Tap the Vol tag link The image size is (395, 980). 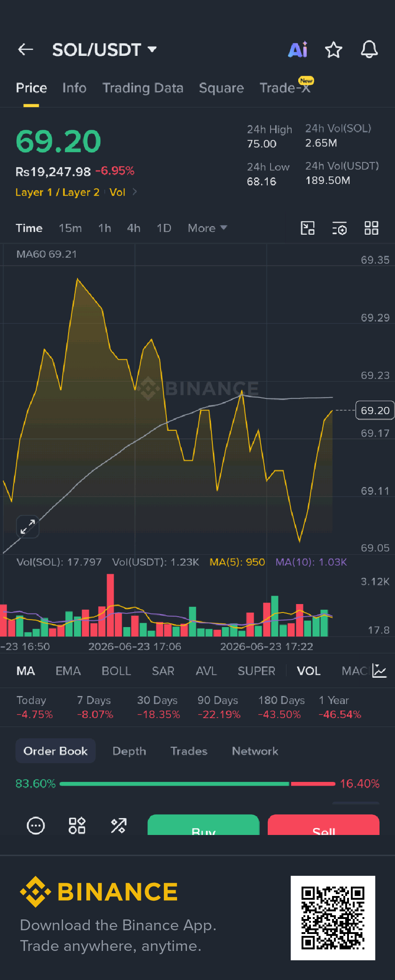tap(117, 192)
